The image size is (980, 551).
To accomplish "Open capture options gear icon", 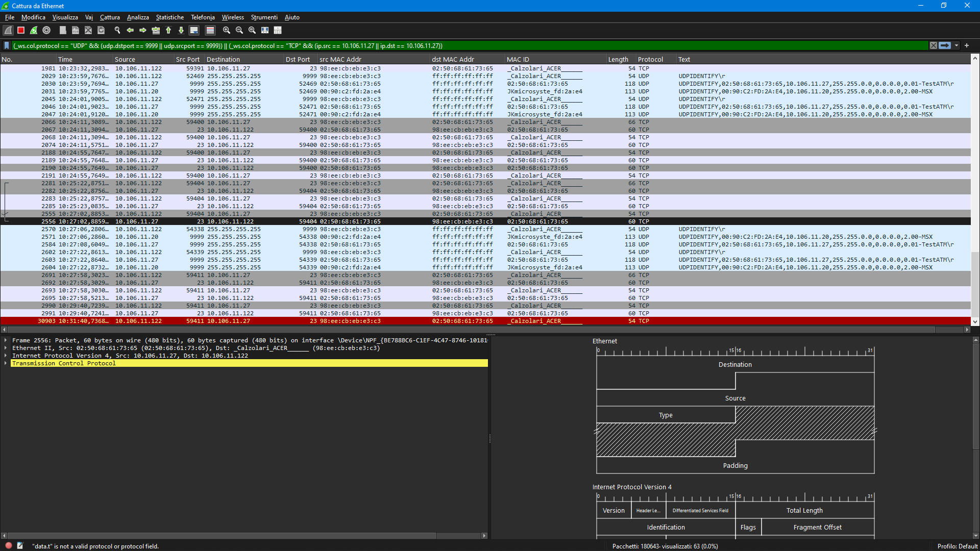I will click(46, 31).
